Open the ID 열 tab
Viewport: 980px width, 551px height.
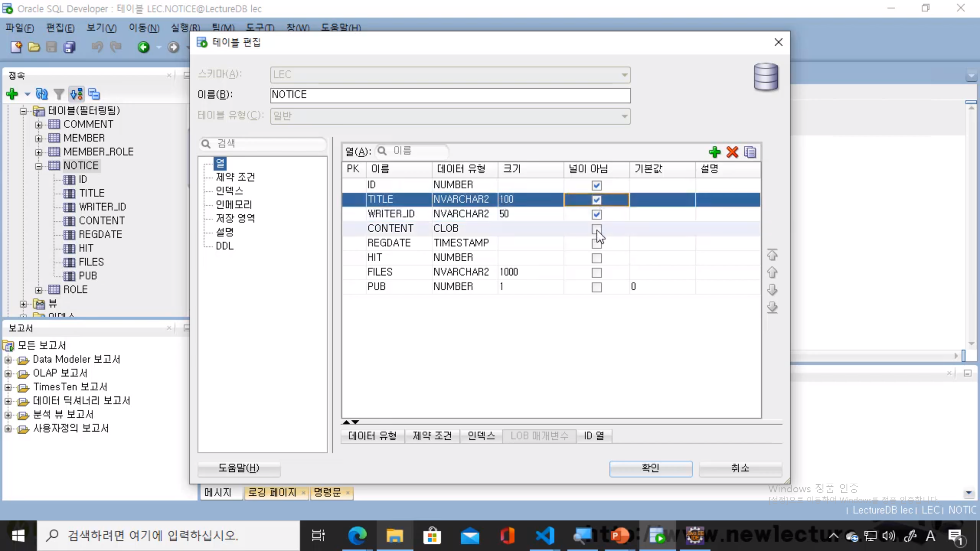[x=594, y=436]
